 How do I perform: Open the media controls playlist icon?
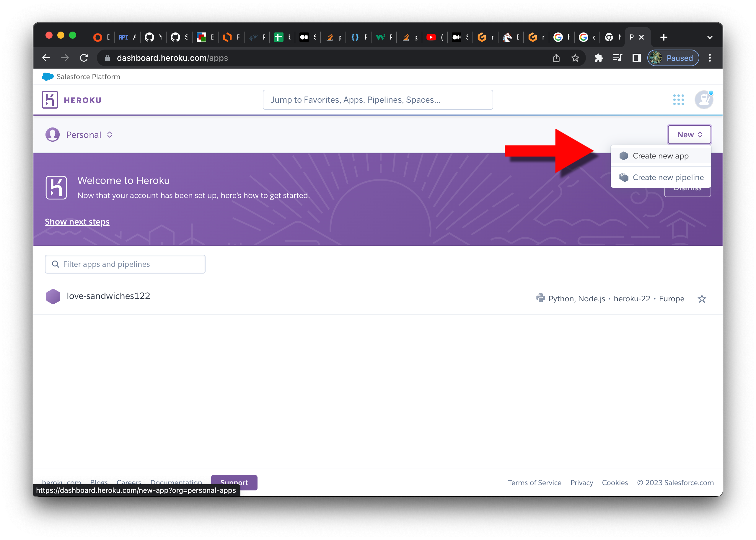coord(617,58)
